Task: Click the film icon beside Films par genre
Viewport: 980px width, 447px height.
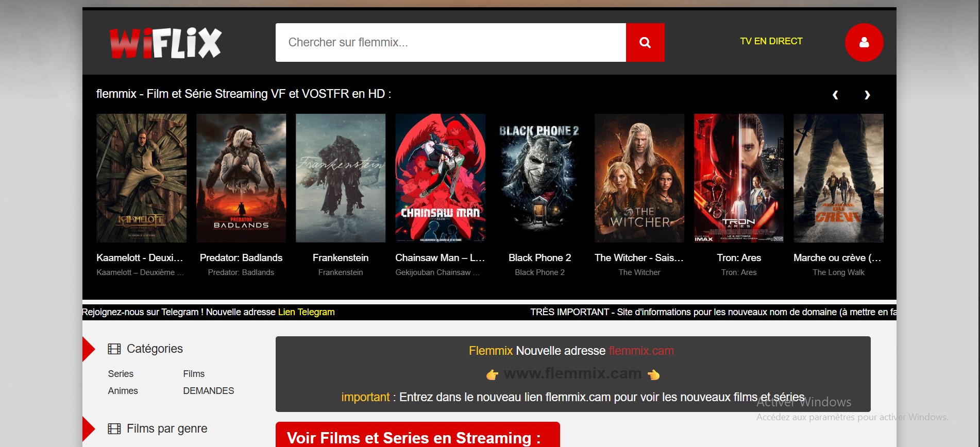Action: [x=114, y=429]
